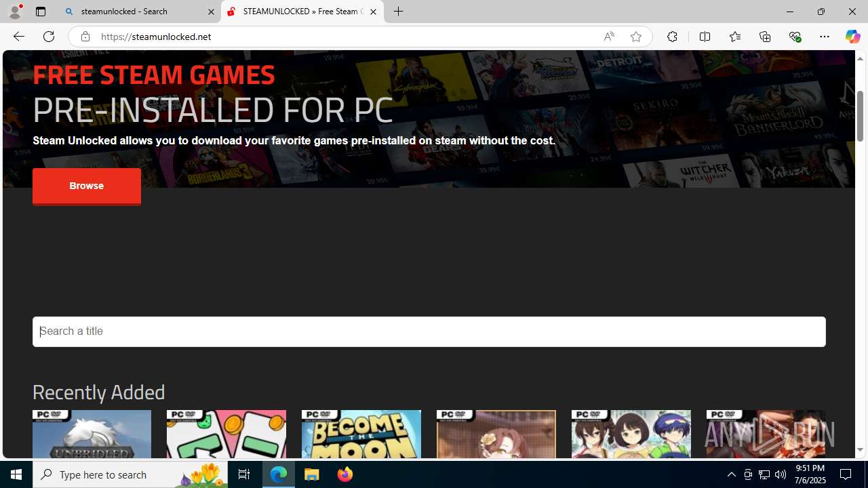The width and height of the screenshot is (868, 488).
Task: Close the STEAMUNLOCKED tab
Action: [x=373, y=12]
